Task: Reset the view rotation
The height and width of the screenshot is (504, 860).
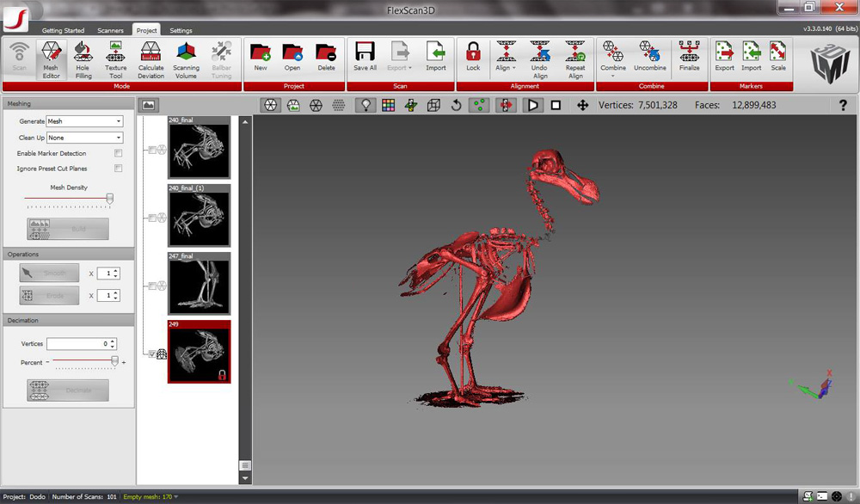Action: 456,105
